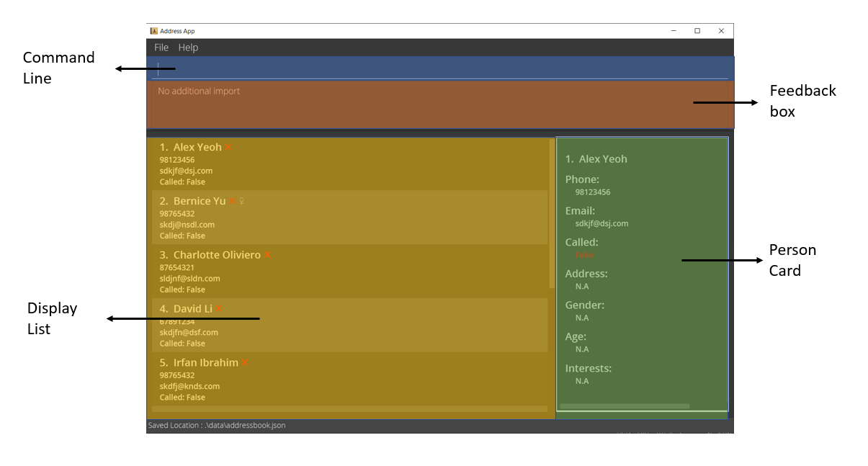Click the red X icon beside Irfan Ibrahim
This screenshot has height=466, width=868.
[x=245, y=363]
